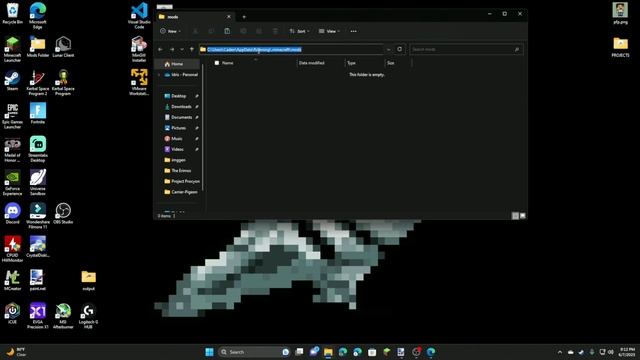Click the Copy toolbar icon
640x360 pixels.
(211, 31)
